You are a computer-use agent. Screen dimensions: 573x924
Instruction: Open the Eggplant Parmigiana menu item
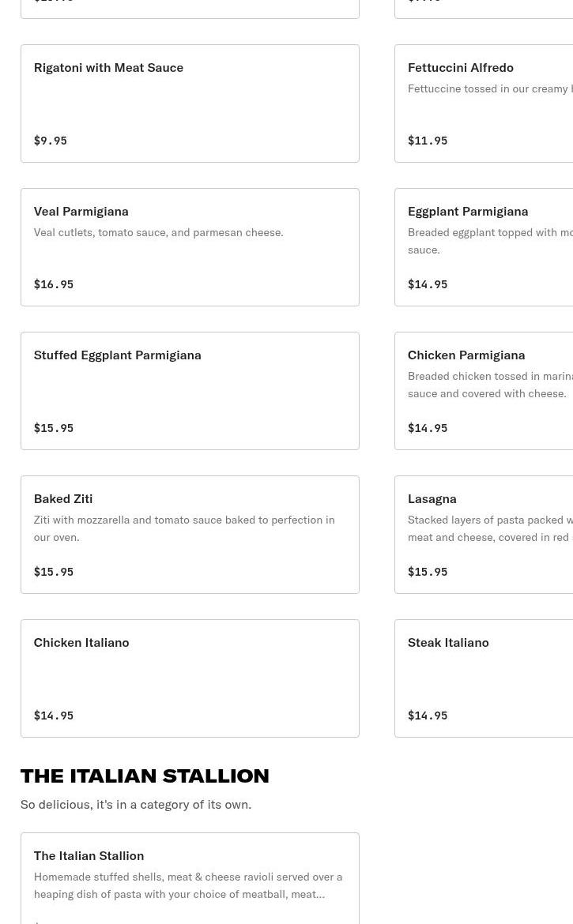pos(484,247)
